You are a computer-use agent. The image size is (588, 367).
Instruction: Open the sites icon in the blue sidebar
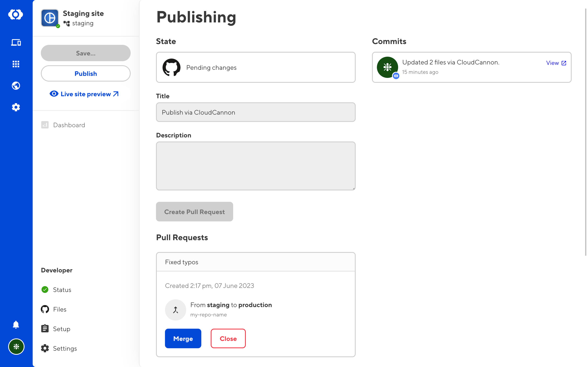16,42
